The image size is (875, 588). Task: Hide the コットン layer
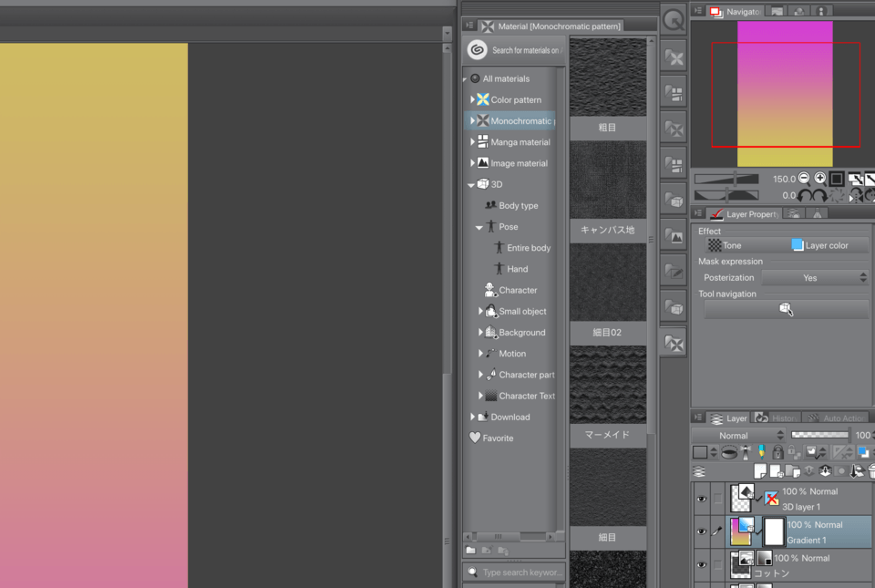click(x=702, y=564)
